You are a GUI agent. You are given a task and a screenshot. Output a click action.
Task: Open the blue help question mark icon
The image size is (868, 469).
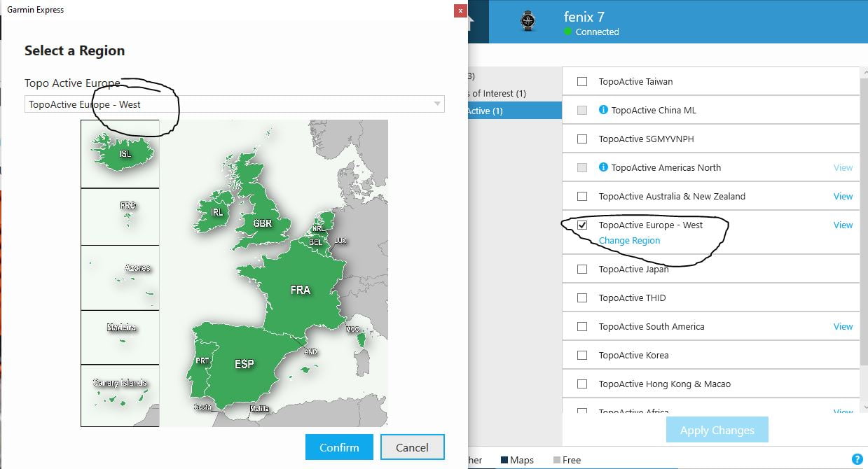tap(857, 460)
